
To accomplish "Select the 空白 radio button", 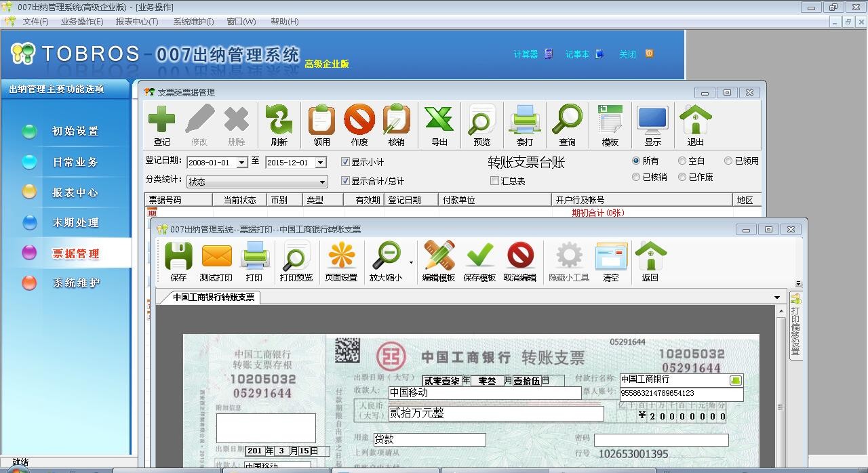I will 682,161.
